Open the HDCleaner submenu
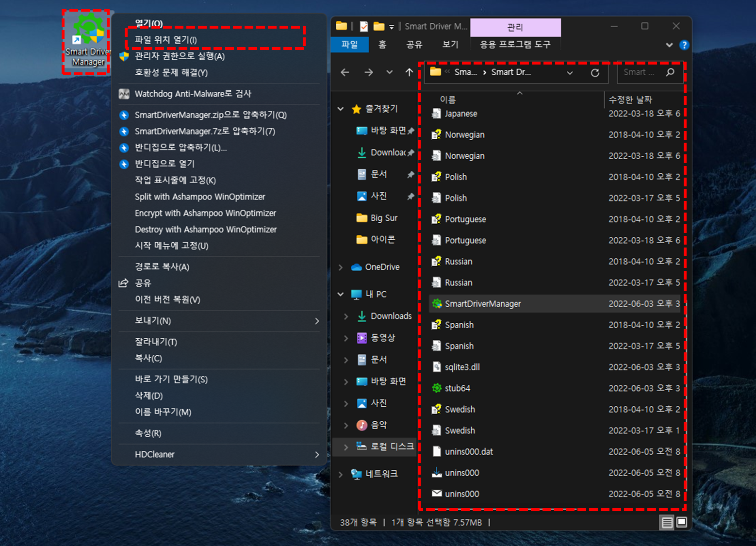Screen dimensions: 756x546 (219, 455)
